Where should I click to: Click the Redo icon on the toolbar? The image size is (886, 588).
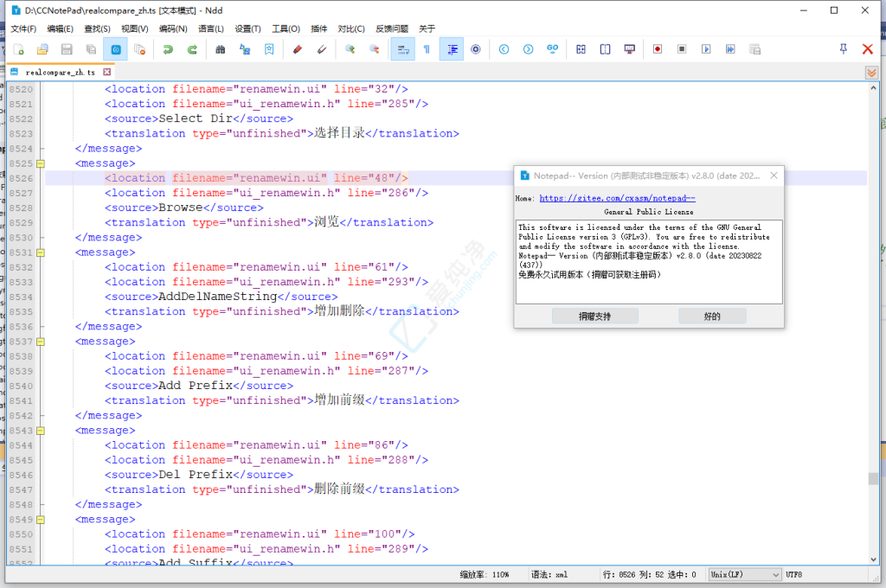(x=192, y=49)
